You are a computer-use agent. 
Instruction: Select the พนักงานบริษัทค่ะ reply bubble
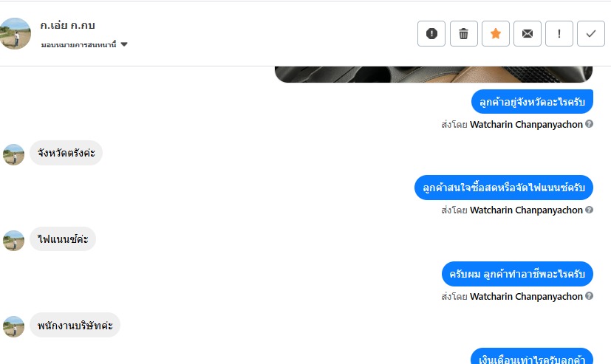coord(75,325)
